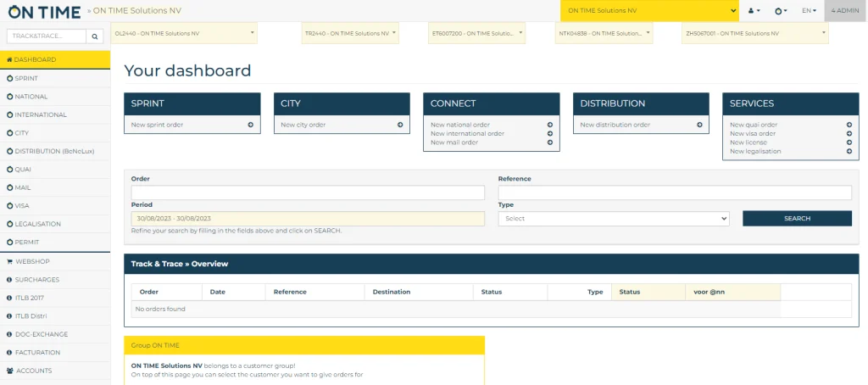This screenshot has width=868, height=385.
Task: Click the New sprint order link
Action: pos(157,125)
